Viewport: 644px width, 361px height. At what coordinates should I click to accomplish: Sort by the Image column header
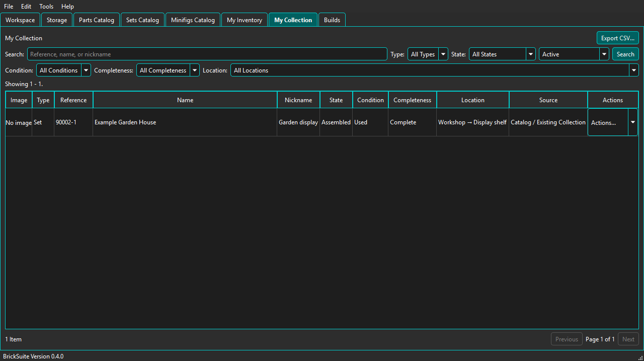[x=19, y=100]
